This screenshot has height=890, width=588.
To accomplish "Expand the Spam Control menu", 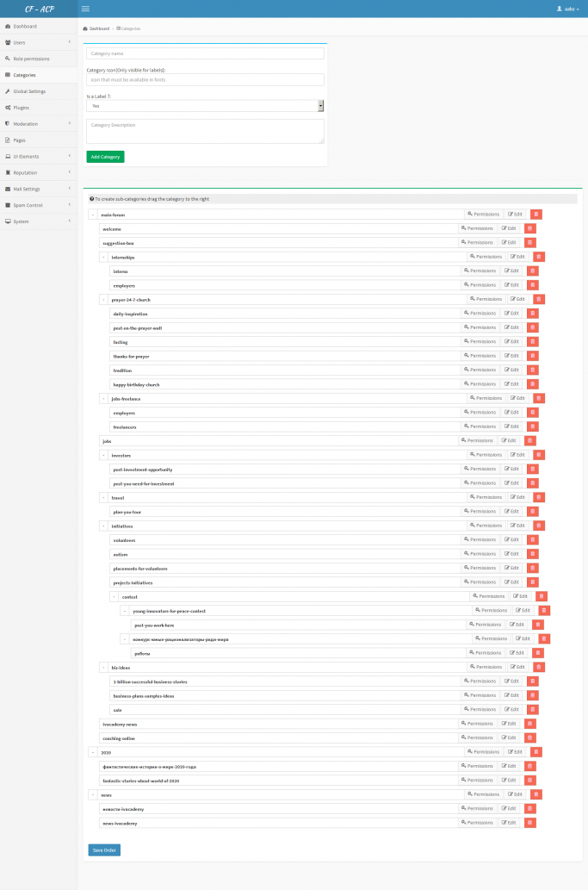I will [x=39, y=205].
